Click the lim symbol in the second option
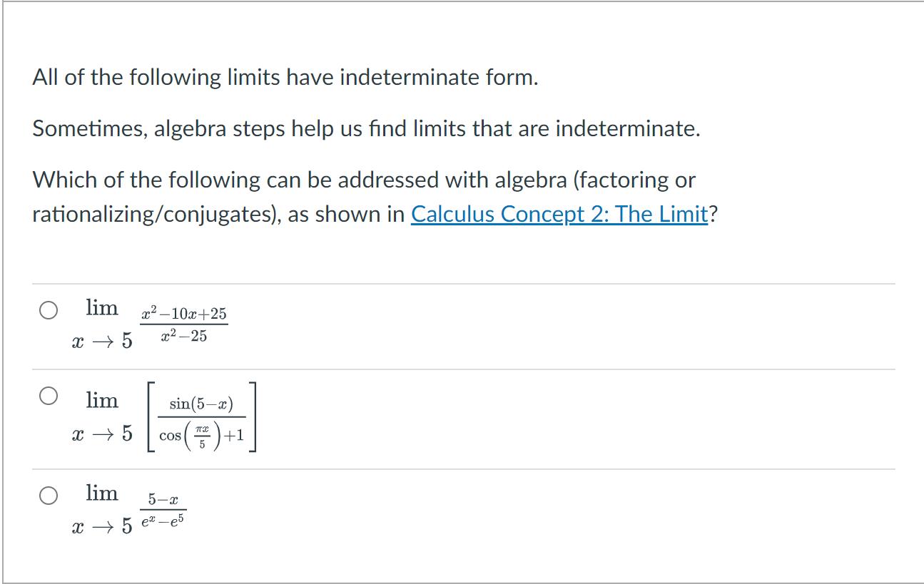This screenshot has width=924, height=584. tap(101, 400)
